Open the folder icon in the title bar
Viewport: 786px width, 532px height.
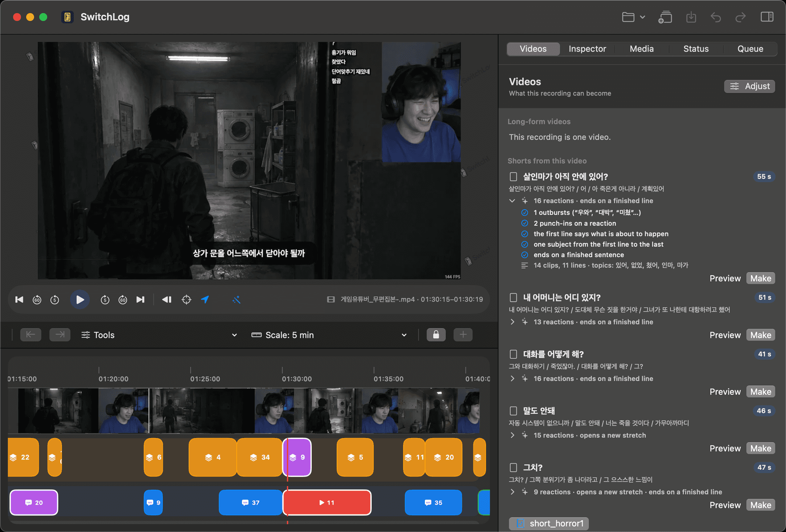pos(628,17)
